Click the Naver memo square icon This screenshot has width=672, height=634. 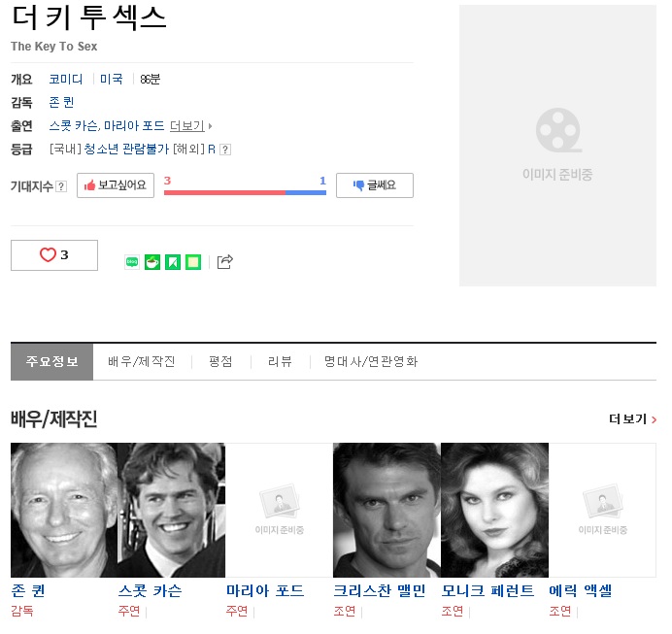pyautogui.click(x=193, y=262)
